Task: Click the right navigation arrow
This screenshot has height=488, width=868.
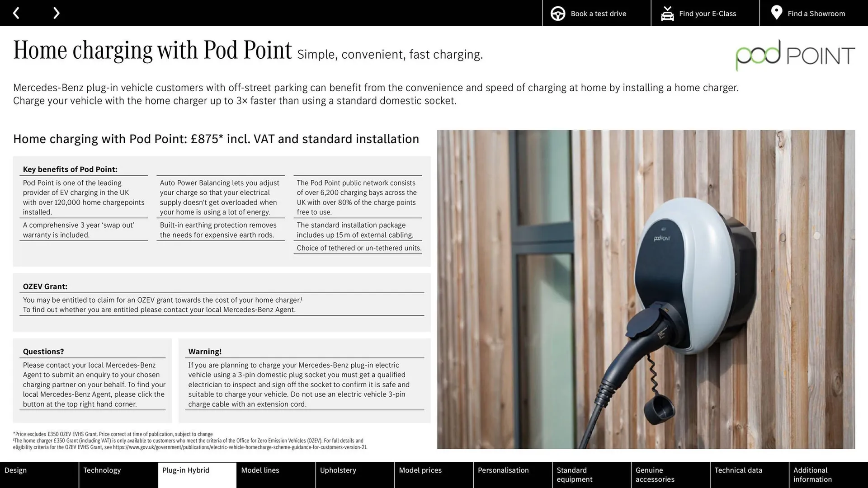Action: click(x=57, y=13)
